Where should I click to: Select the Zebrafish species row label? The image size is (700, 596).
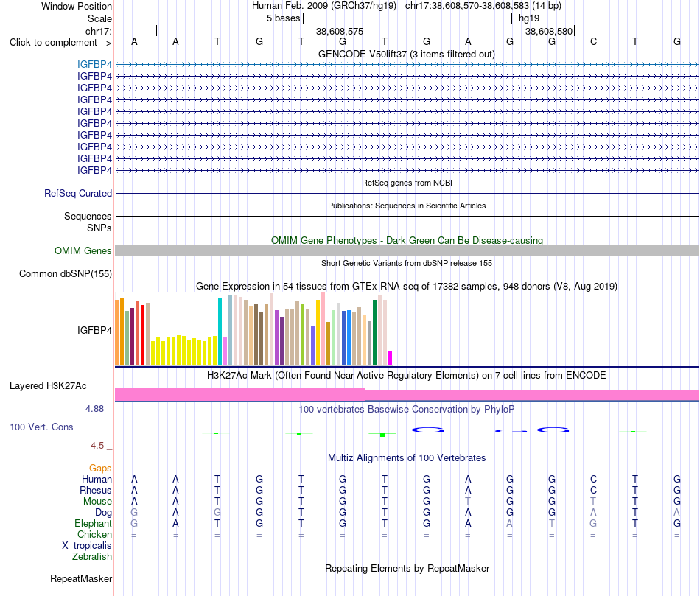click(92, 557)
